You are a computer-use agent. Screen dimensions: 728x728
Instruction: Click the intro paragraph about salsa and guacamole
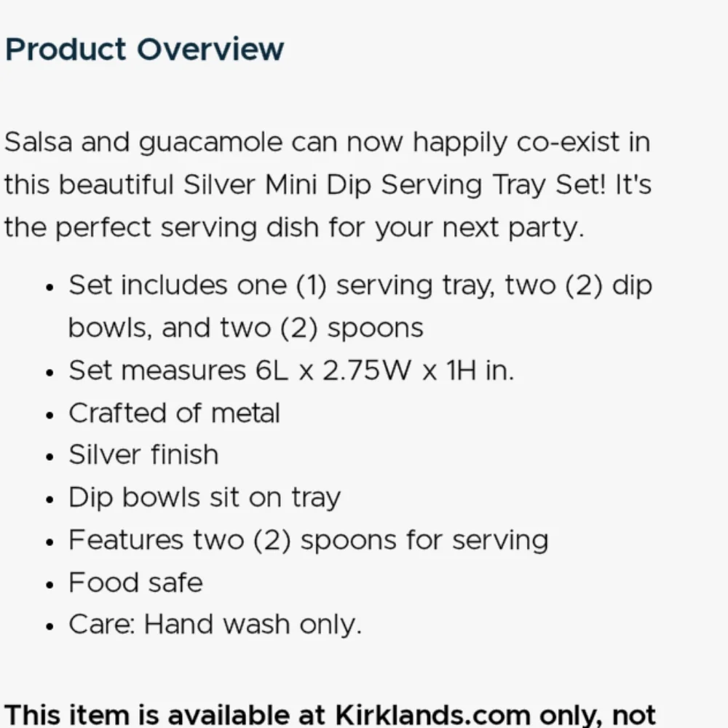[x=328, y=185]
